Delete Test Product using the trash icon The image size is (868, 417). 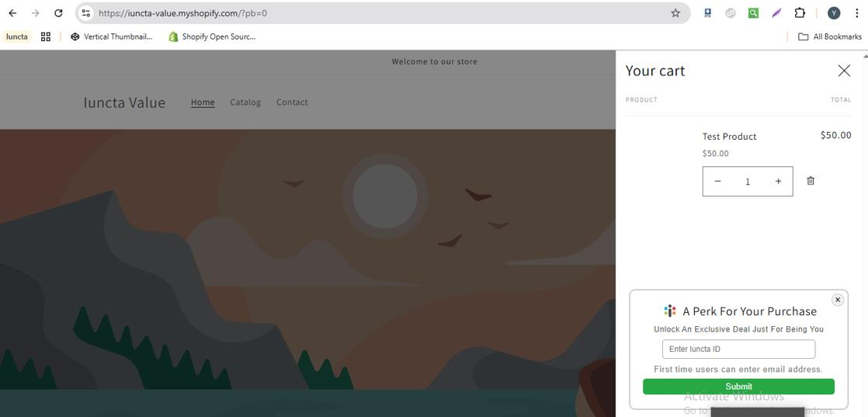coord(810,181)
